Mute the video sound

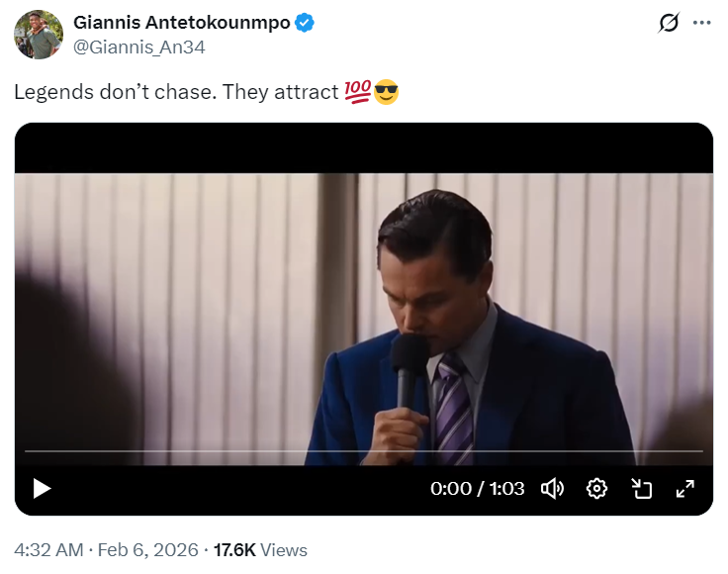click(552, 488)
